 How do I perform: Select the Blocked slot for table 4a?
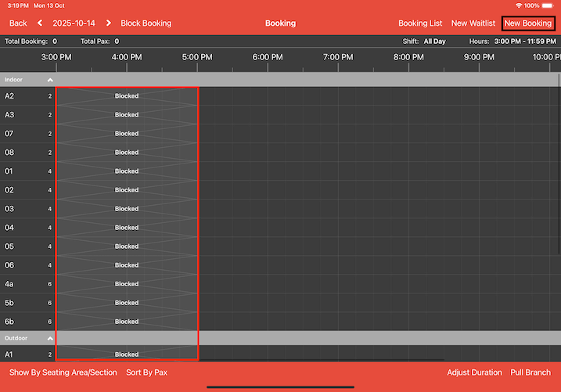click(x=127, y=284)
